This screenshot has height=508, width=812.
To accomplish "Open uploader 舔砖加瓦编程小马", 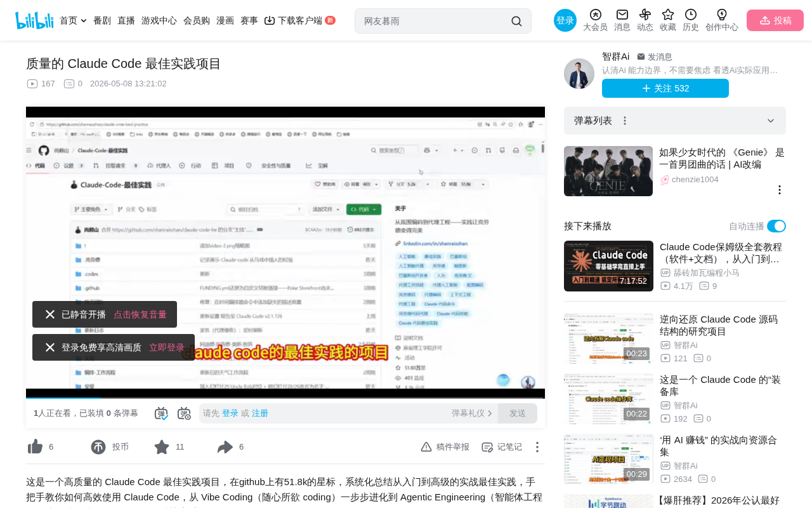I will tap(707, 273).
